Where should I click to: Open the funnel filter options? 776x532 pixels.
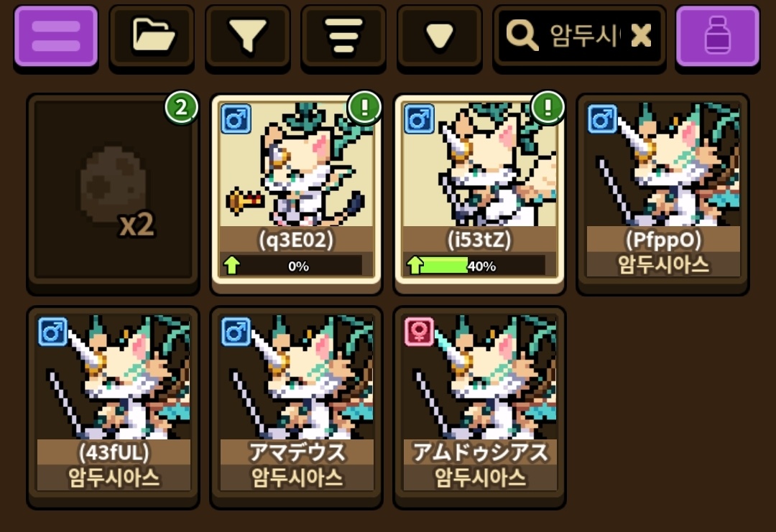pos(247,37)
